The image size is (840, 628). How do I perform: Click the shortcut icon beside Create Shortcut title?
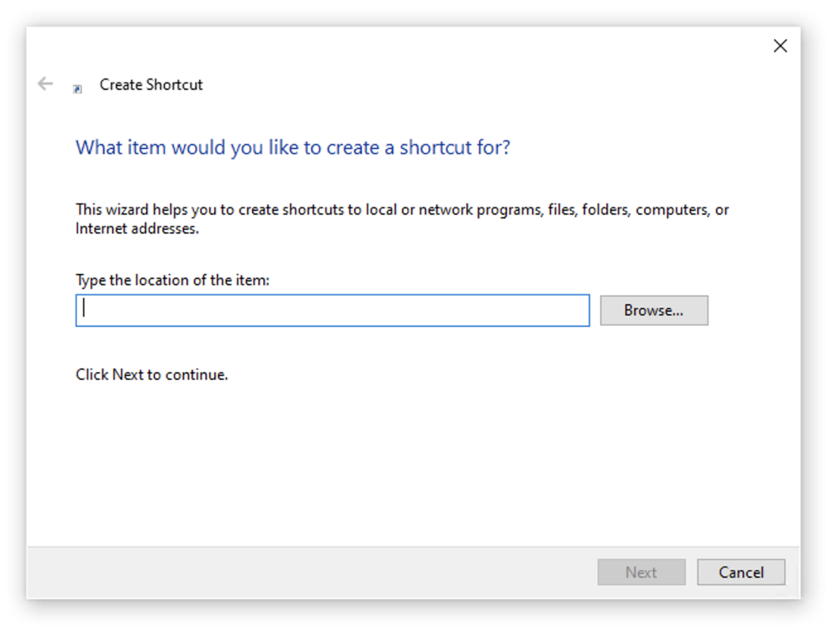point(77,89)
